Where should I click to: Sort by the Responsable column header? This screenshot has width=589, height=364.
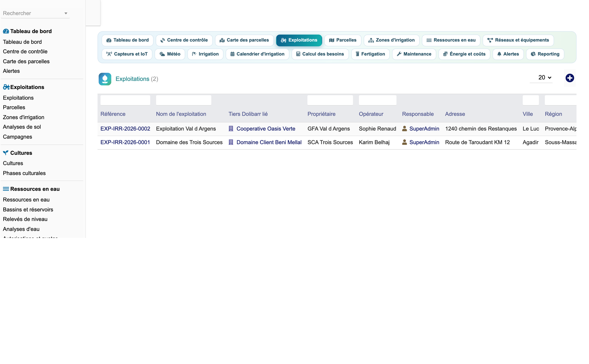(418, 114)
